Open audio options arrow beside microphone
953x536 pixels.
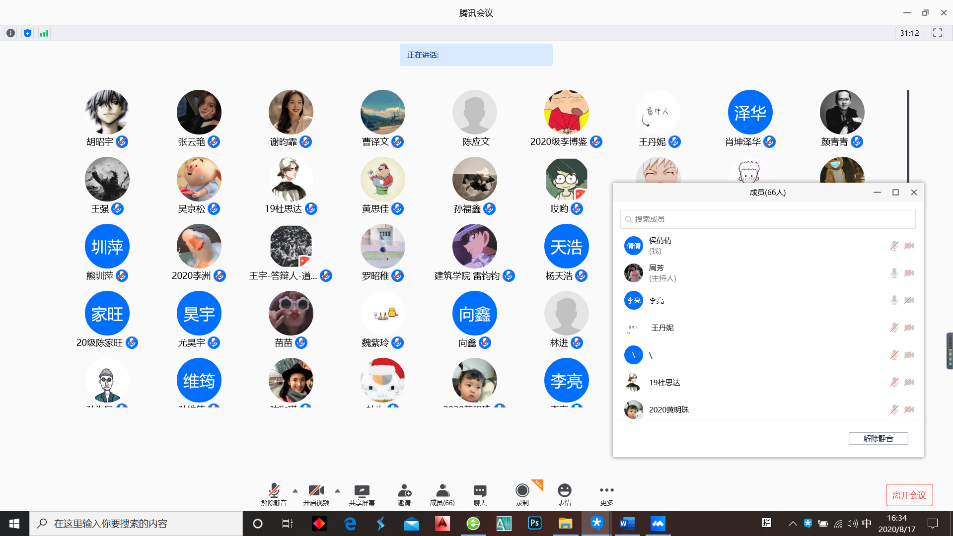(292, 490)
